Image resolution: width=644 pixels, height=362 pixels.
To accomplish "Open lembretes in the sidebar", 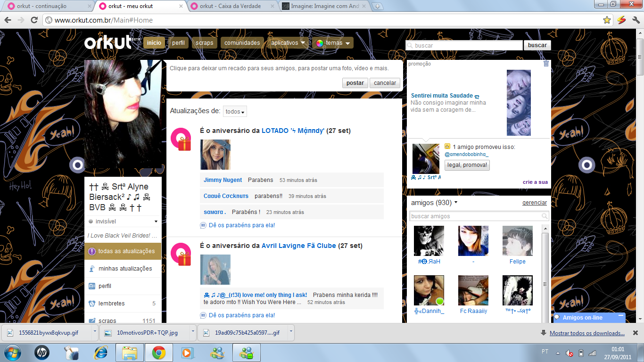I will coord(123,304).
